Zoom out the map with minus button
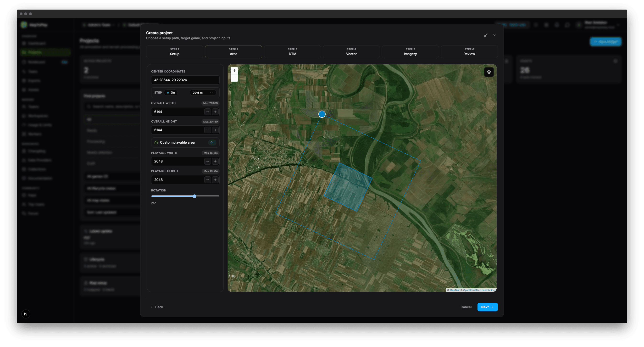Screen dimensions: 644x347 234,78
